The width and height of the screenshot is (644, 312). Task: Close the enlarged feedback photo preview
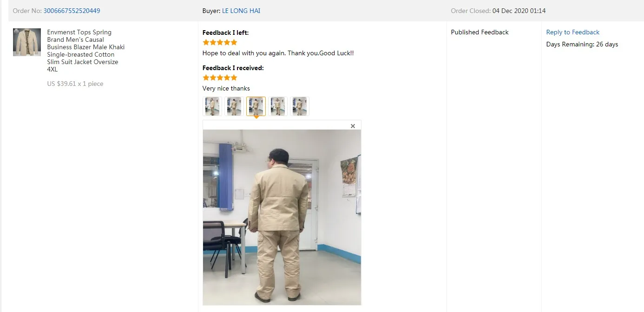click(353, 126)
